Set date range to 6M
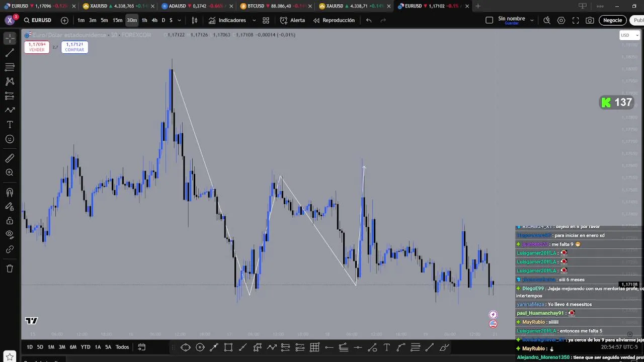This screenshot has width=644, height=362. (x=73, y=347)
